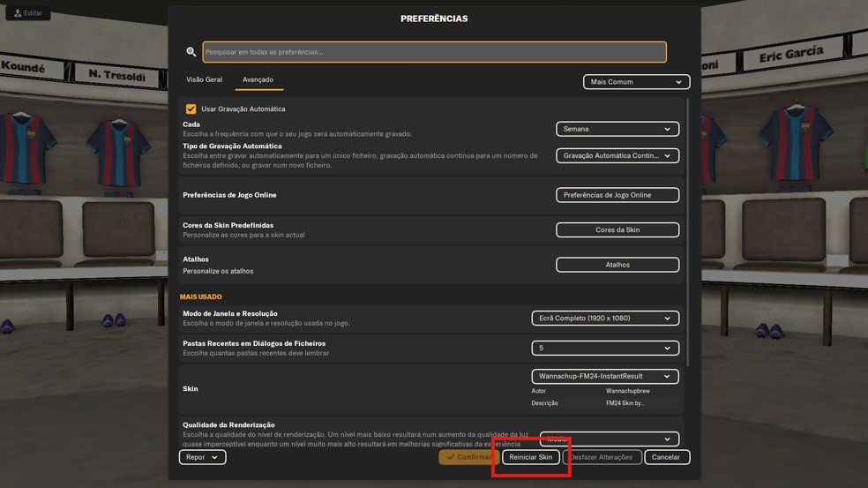Click Preferências de Jogo Online button
Viewport: 868px width, 488px height.
click(x=617, y=195)
